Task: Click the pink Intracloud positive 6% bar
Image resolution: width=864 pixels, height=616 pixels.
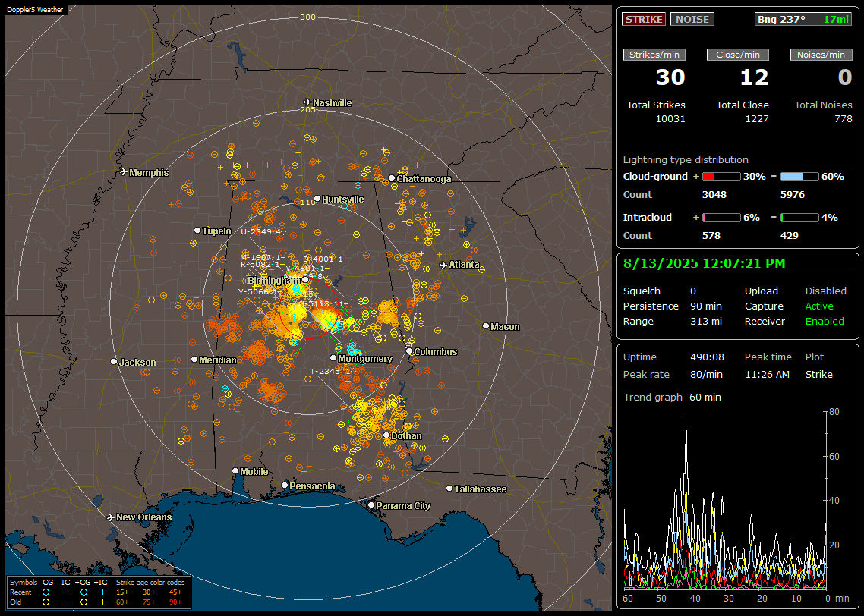Action: [x=721, y=218]
